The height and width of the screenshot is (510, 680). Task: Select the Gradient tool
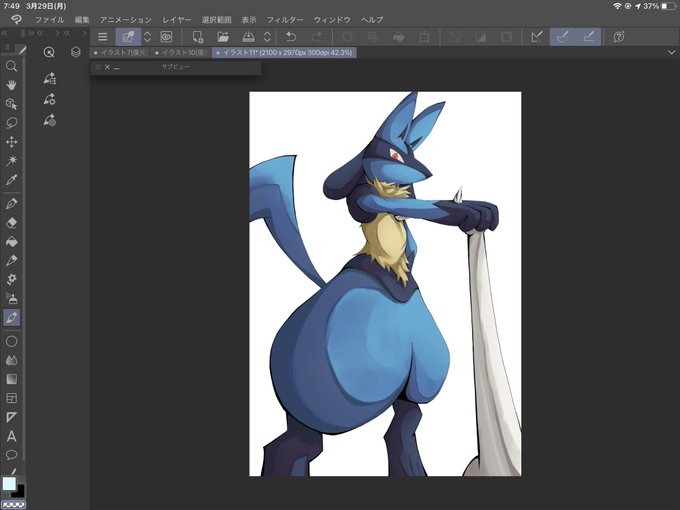tap(12, 379)
